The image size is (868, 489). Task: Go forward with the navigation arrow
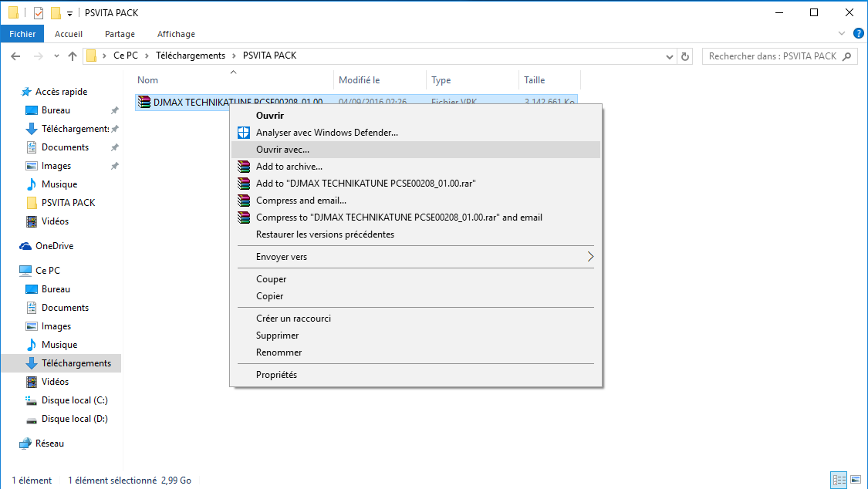[39, 56]
